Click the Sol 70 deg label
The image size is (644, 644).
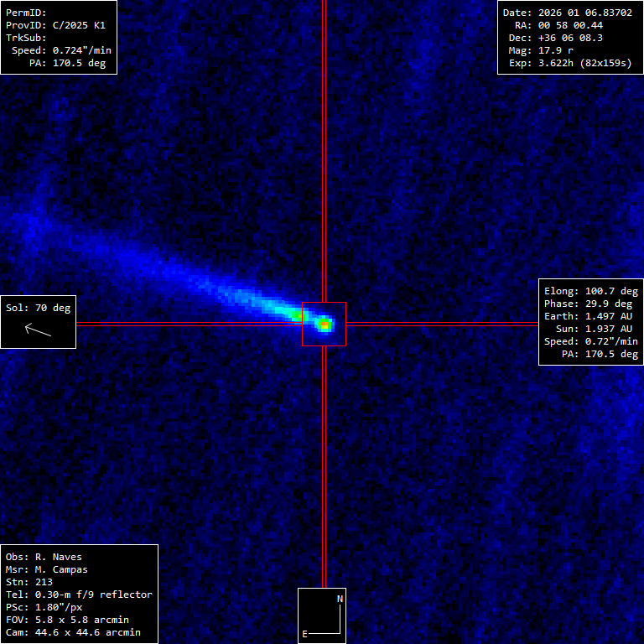click(x=39, y=308)
